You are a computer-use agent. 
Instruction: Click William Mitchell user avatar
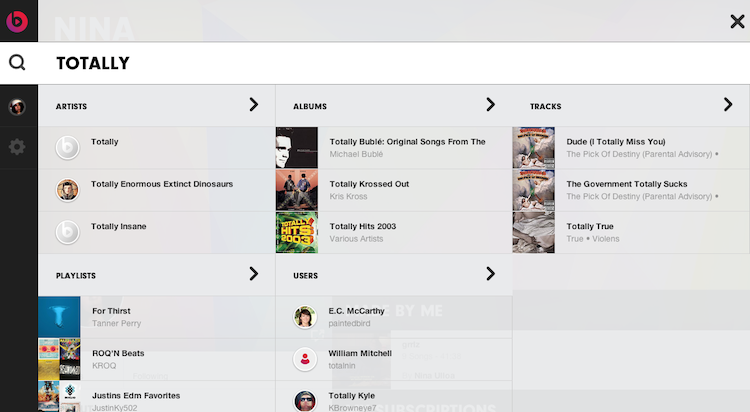[x=305, y=359]
